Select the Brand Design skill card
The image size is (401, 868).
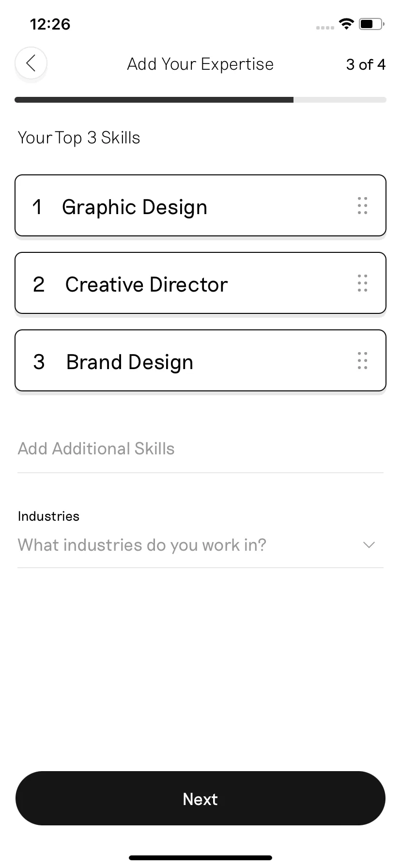[200, 360]
